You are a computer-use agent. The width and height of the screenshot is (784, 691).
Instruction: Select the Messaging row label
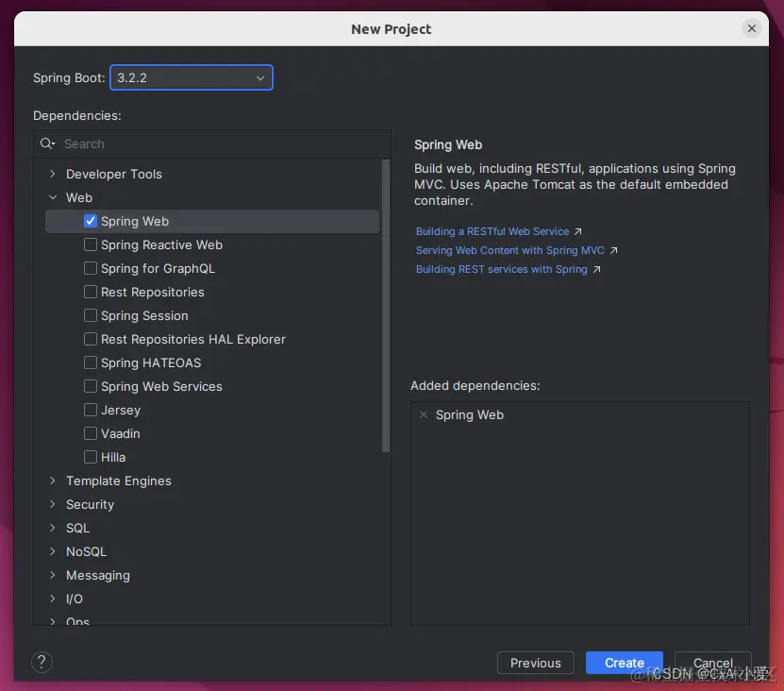point(98,575)
